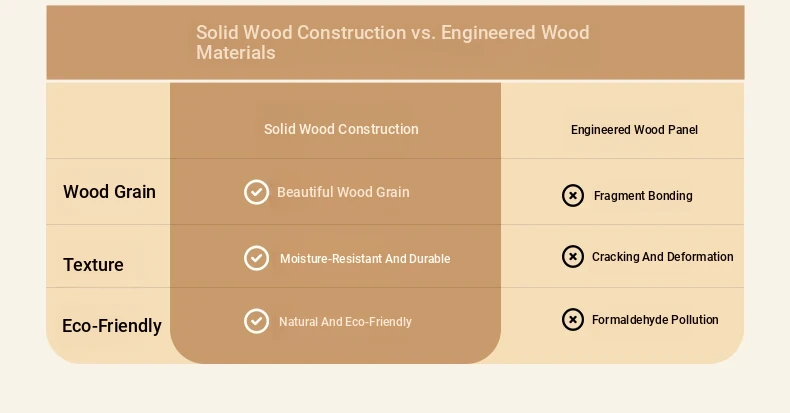
Task: Click the Eco-Friendly row label
Action: 112,326
